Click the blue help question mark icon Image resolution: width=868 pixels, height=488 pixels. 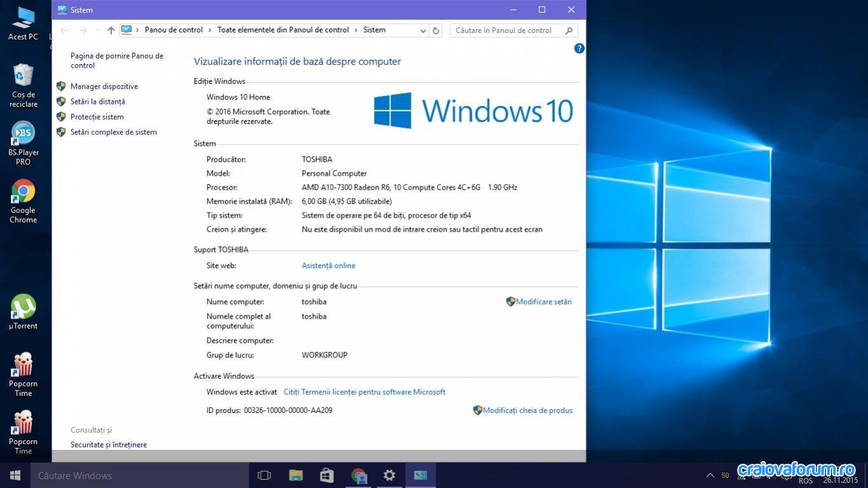(x=579, y=48)
